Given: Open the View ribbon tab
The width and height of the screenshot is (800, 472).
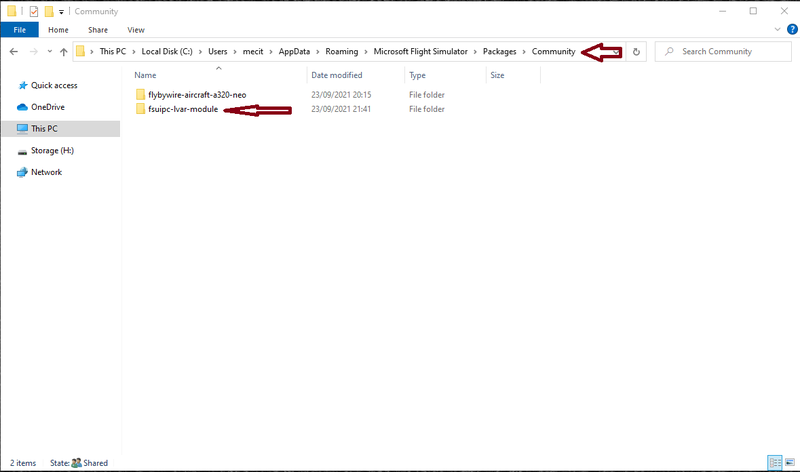Looking at the screenshot, I should pyautogui.click(x=136, y=30).
